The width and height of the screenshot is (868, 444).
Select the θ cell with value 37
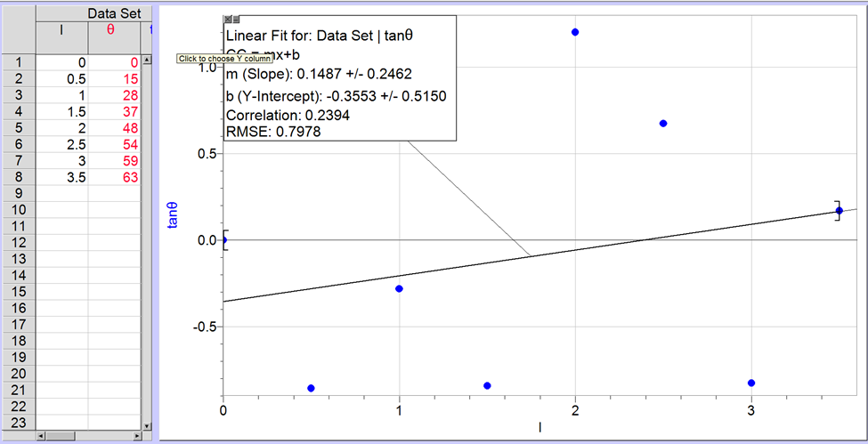tap(113, 111)
